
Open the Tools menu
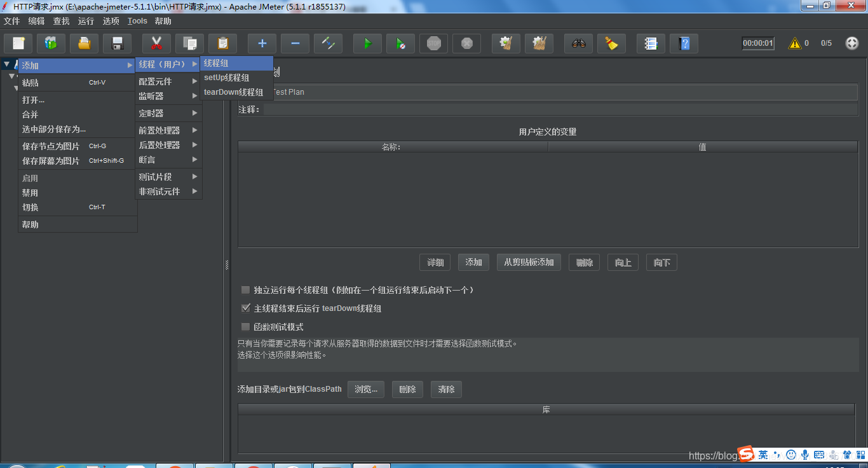tap(137, 21)
